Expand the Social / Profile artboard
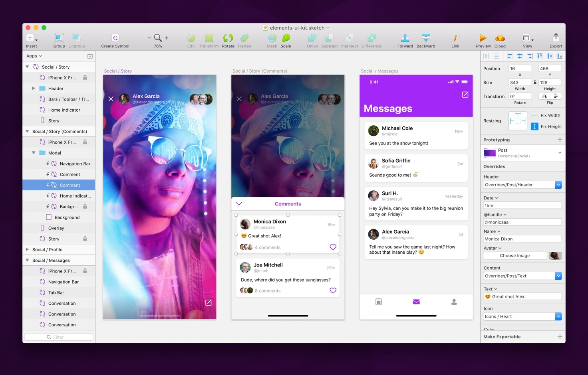The image size is (588, 375). click(27, 250)
